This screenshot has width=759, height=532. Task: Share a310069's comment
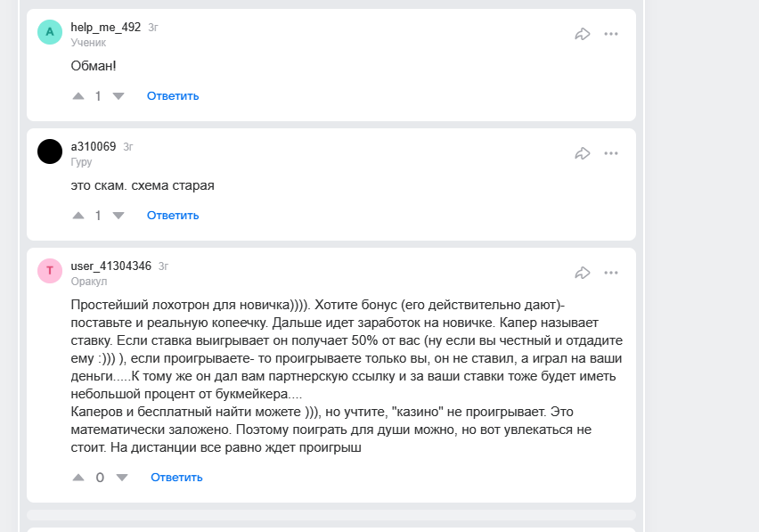click(x=583, y=153)
